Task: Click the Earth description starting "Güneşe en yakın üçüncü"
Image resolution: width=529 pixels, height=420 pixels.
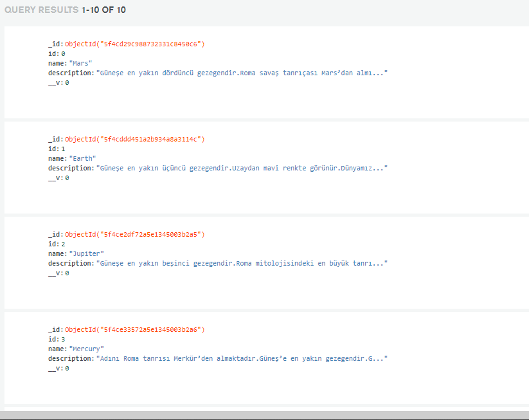Action: (242, 168)
